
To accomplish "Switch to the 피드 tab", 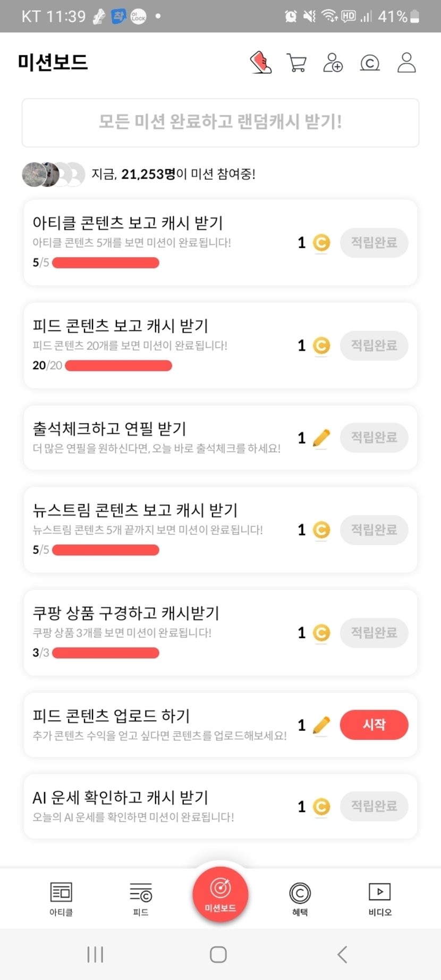I will coord(141,899).
